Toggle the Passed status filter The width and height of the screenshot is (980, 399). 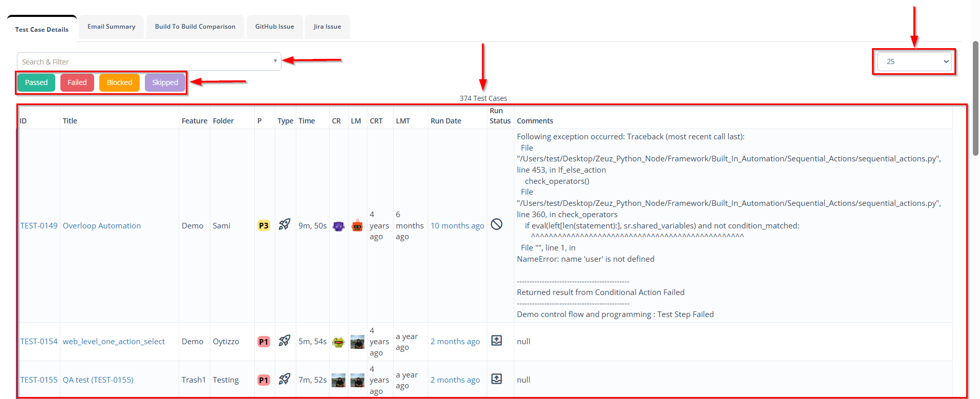click(x=36, y=82)
